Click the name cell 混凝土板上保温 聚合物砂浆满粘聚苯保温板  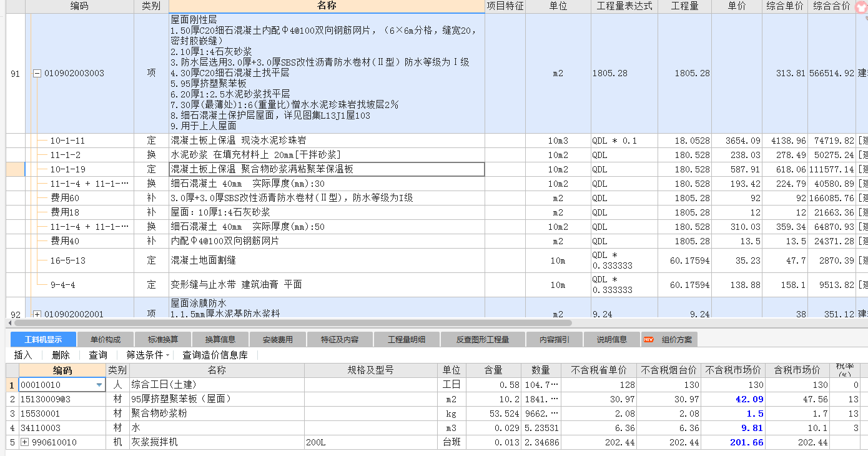coord(327,169)
